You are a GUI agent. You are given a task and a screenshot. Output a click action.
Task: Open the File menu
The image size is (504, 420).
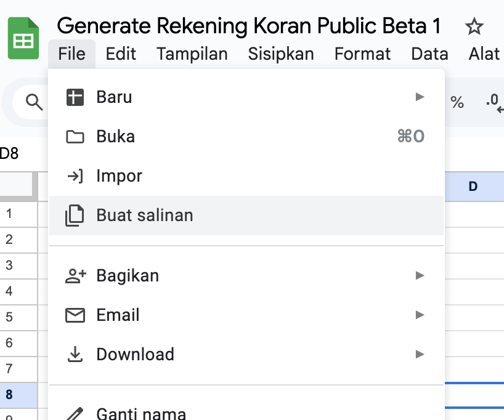click(x=71, y=54)
